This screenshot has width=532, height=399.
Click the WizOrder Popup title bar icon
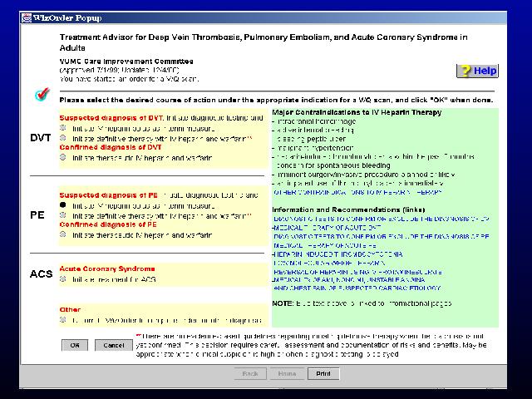pyautogui.click(x=26, y=17)
